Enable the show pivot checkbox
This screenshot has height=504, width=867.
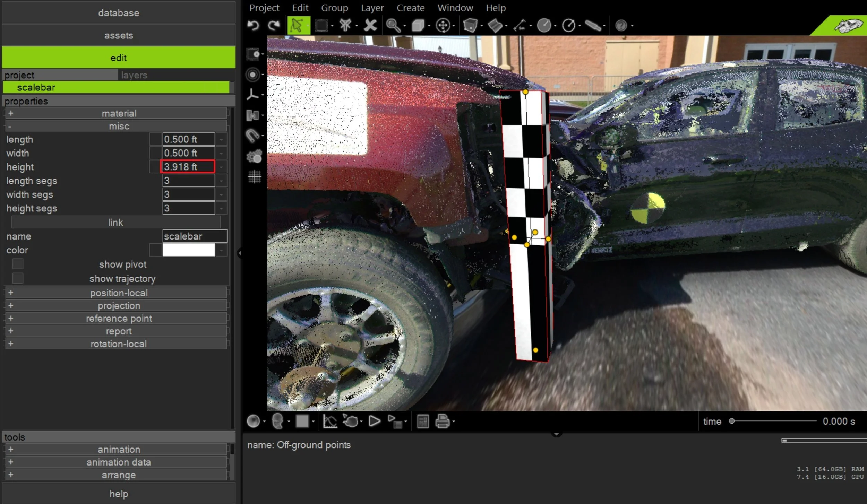(18, 264)
